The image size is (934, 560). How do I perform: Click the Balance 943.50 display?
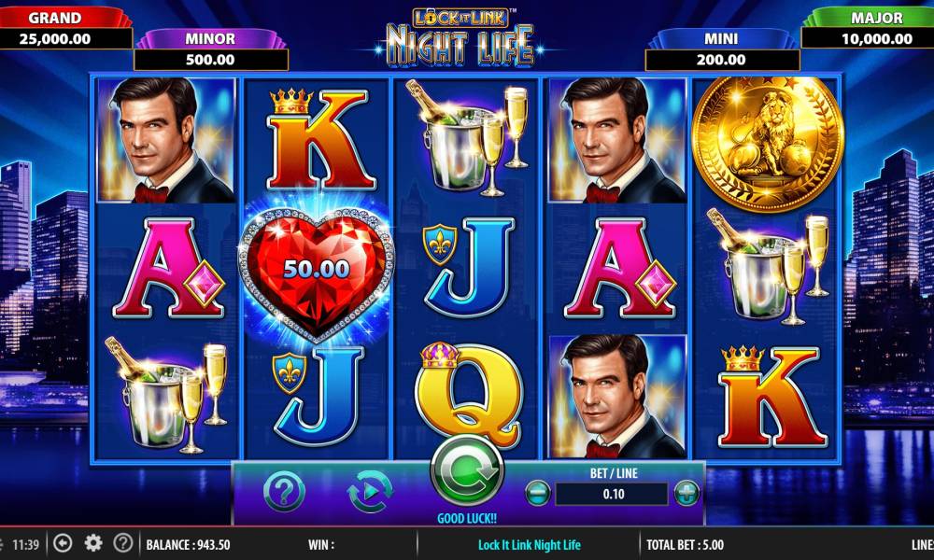tap(189, 544)
